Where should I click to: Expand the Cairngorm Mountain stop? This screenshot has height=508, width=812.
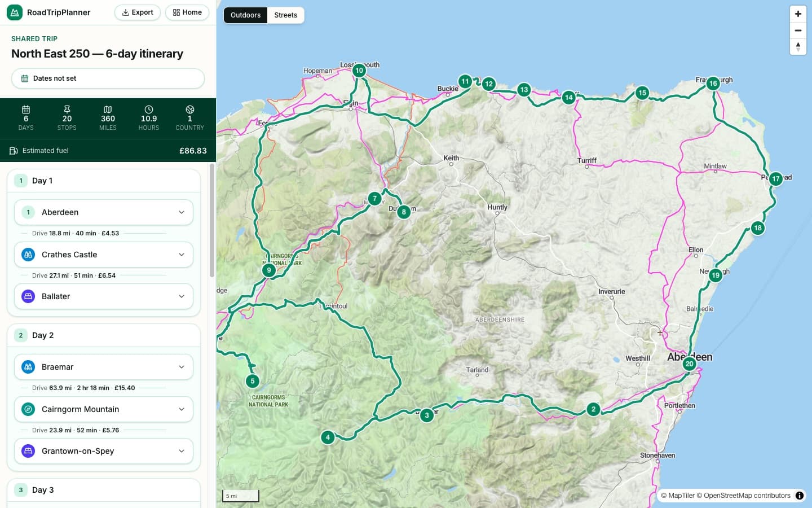pyautogui.click(x=104, y=409)
